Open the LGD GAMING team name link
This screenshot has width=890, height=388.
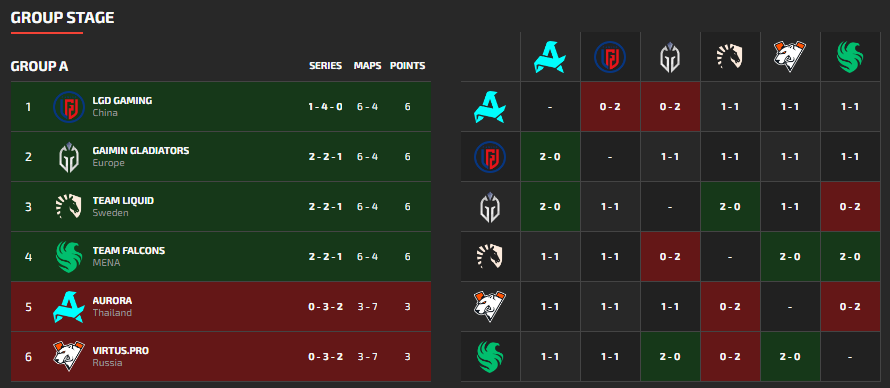122,100
